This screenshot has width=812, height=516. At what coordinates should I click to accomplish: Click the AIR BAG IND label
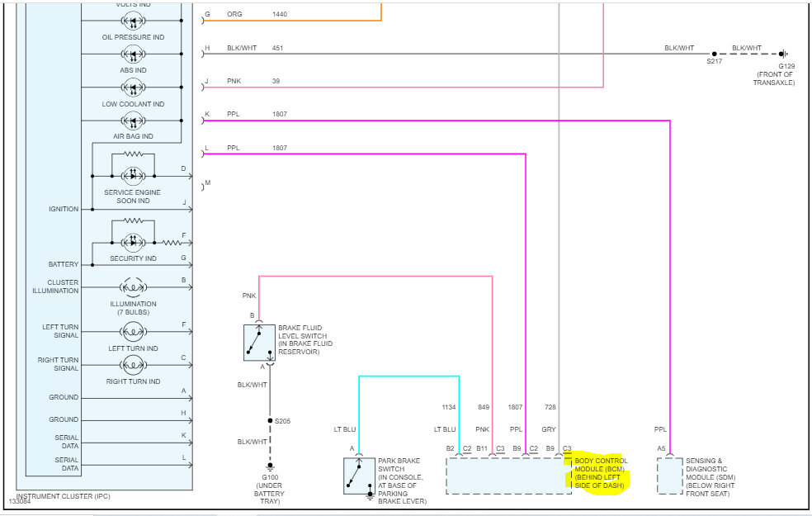tap(133, 136)
